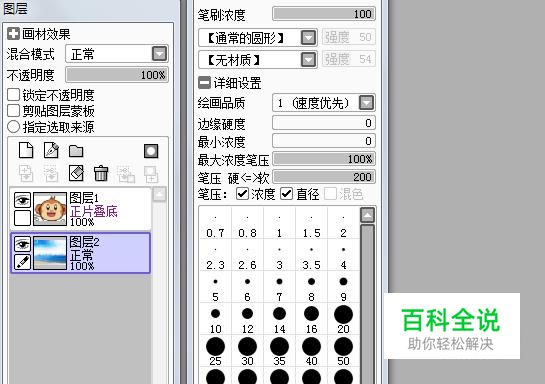Viewport: 545px width, 384px height.
Task: Choose brush size 0.7
Action: (x=215, y=223)
